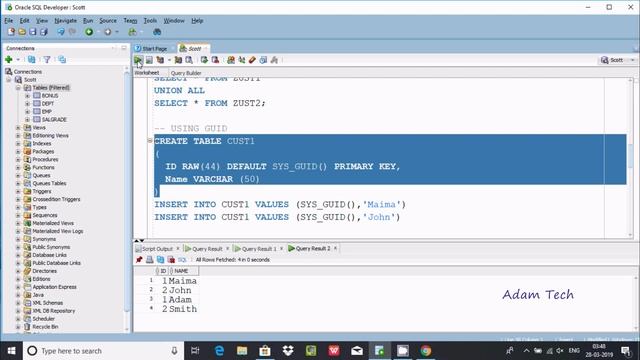
Task: Click the green Back navigation button
Action: click(89, 32)
